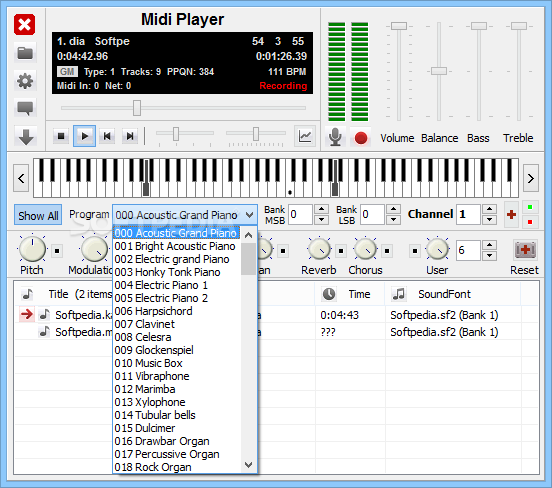Click the microphone icon
The width and height of the screenshot is (552, 488).
coord(335,137)
